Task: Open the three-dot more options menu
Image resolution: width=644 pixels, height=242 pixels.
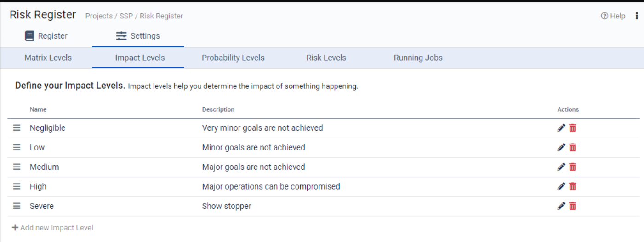Action: tap(637, 16)
